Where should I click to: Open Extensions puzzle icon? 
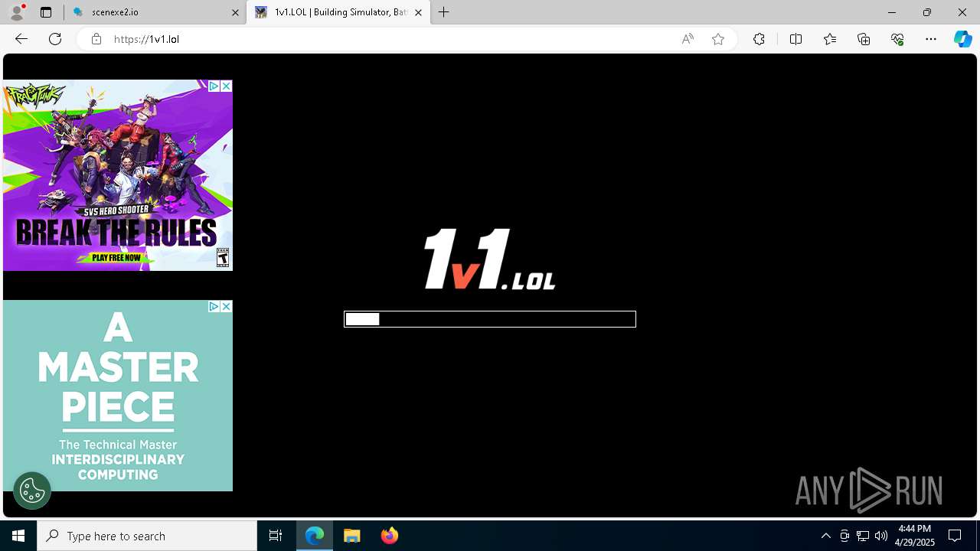click(759, 39)
